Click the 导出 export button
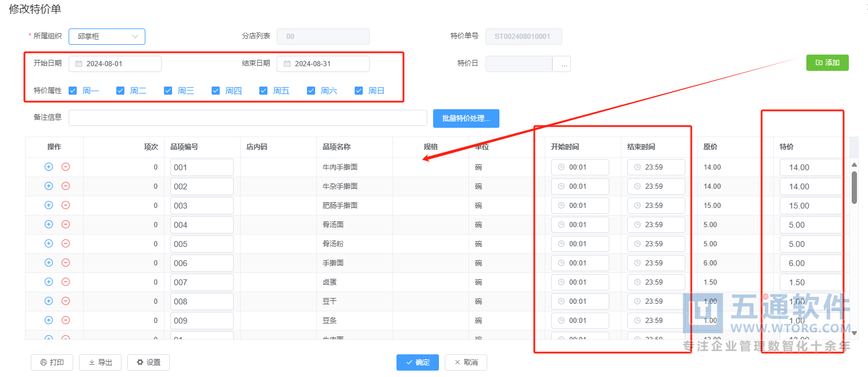Image resolution: width=868 pixels, height=377 pixels. point(100,362)
